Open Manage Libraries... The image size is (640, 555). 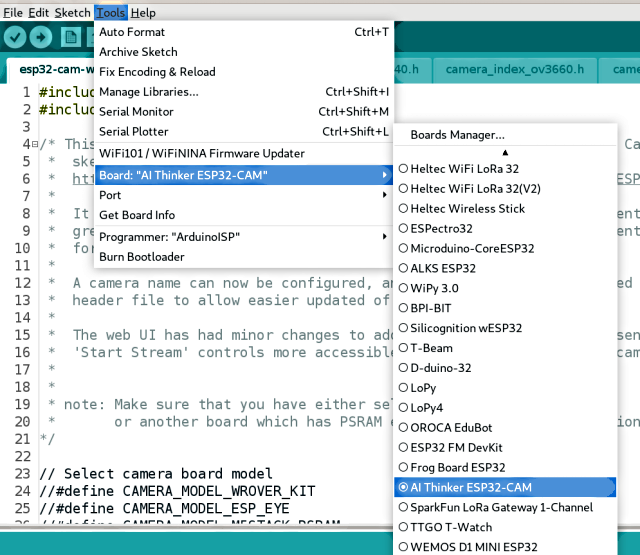(244, 92)
